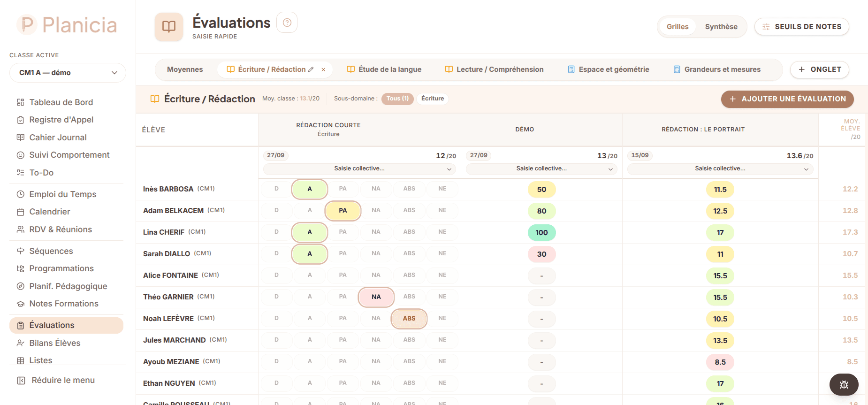Add a new tab with Onglet button
868x405 pixels.
(x=820, y=69)
